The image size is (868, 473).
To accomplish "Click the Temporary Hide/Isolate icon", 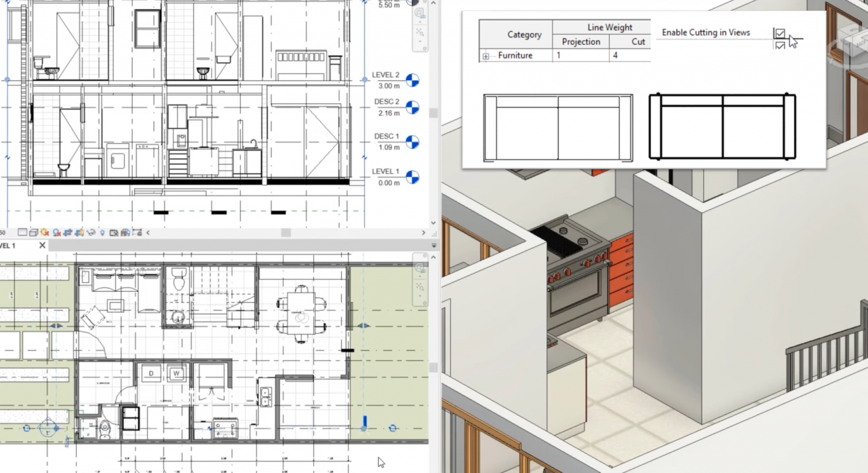I will pos(91,233).
